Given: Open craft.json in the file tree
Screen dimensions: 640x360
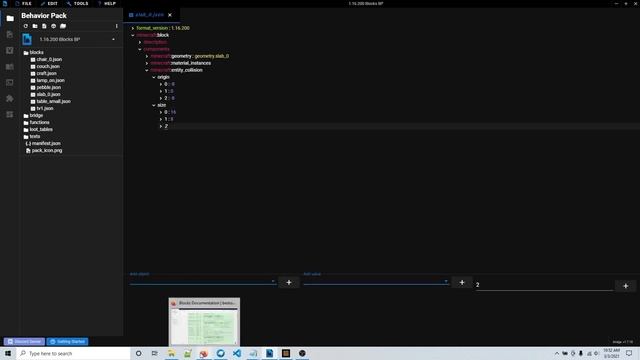Looking at the screenshot, I should point(44,73).
